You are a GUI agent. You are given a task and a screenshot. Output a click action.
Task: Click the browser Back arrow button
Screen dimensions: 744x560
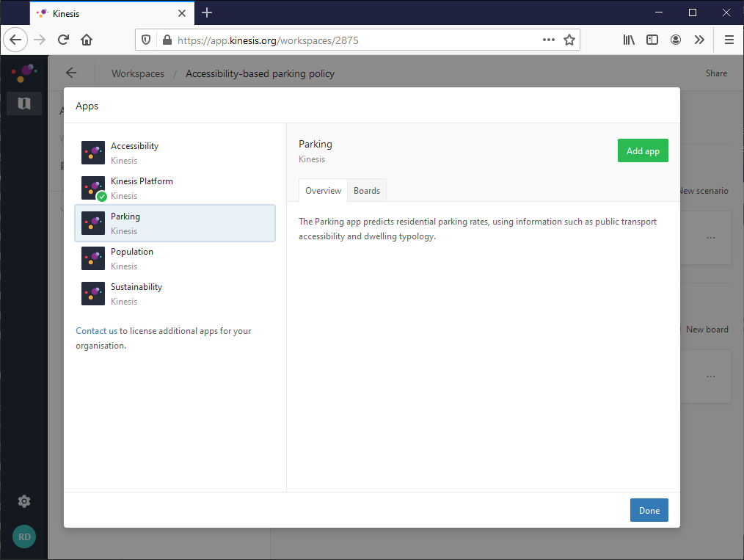(x=15, y=40)
